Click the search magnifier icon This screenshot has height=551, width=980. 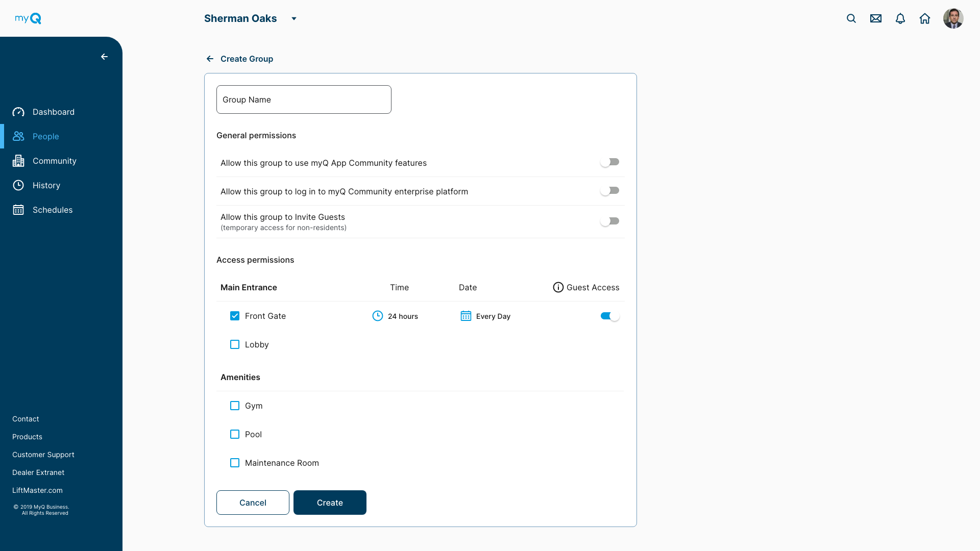851,18
